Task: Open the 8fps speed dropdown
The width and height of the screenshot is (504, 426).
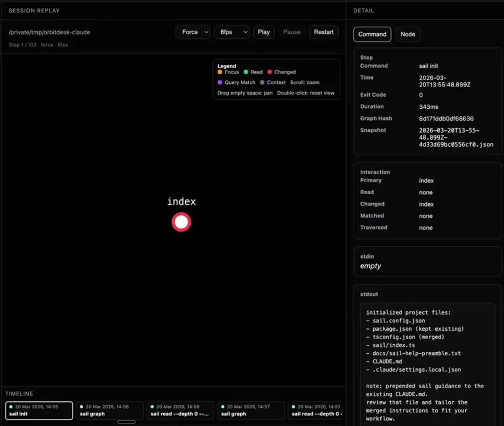Action: (x=232, y=32)
